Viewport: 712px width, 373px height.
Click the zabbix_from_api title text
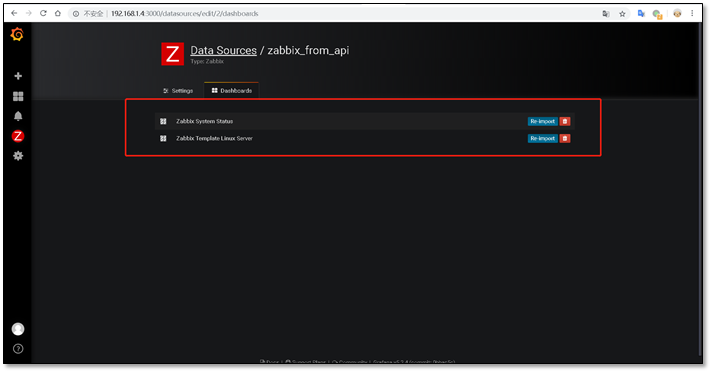pos(308,51)
